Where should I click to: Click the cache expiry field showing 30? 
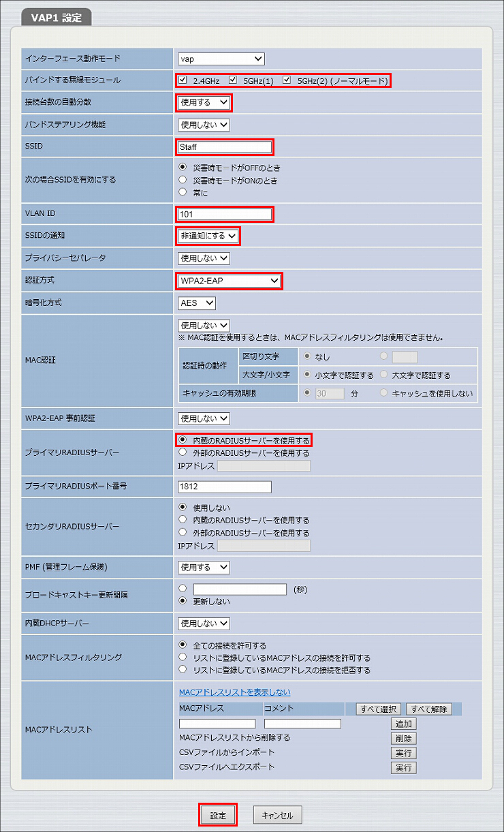[x=330, y=393]
